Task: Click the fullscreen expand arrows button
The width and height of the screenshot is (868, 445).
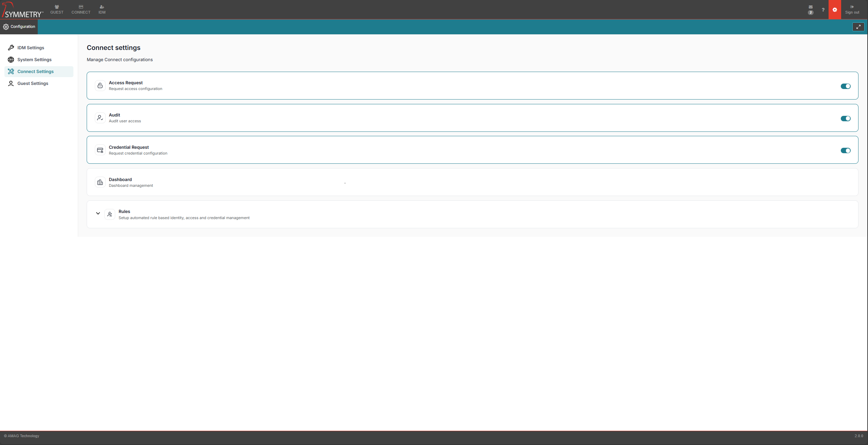Action: (x=858, y=27)
